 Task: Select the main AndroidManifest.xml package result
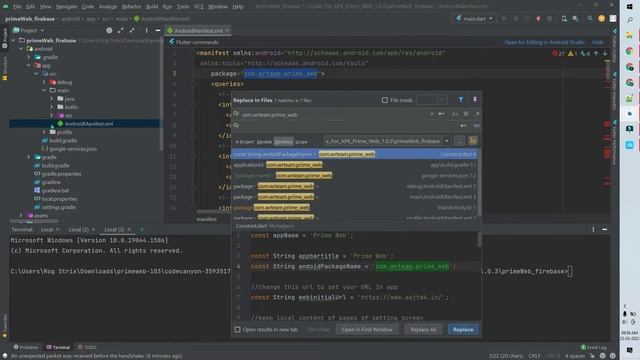click(354, 197)
